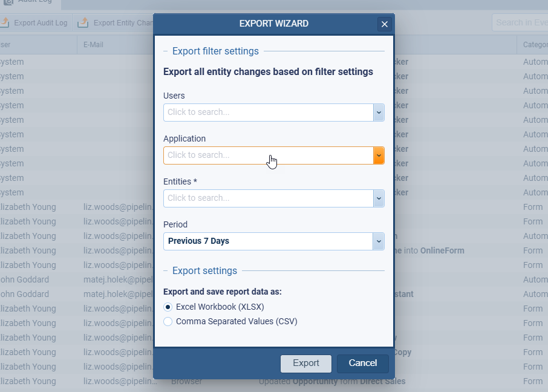Click the Category column header
This screenshot has width=548, height=392.
pos(533,44)
